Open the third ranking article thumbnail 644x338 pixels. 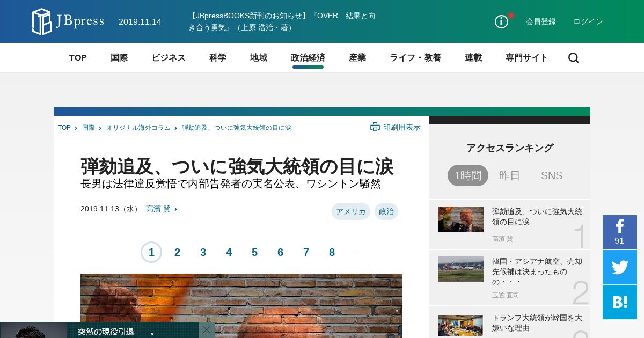coord(460,326)
